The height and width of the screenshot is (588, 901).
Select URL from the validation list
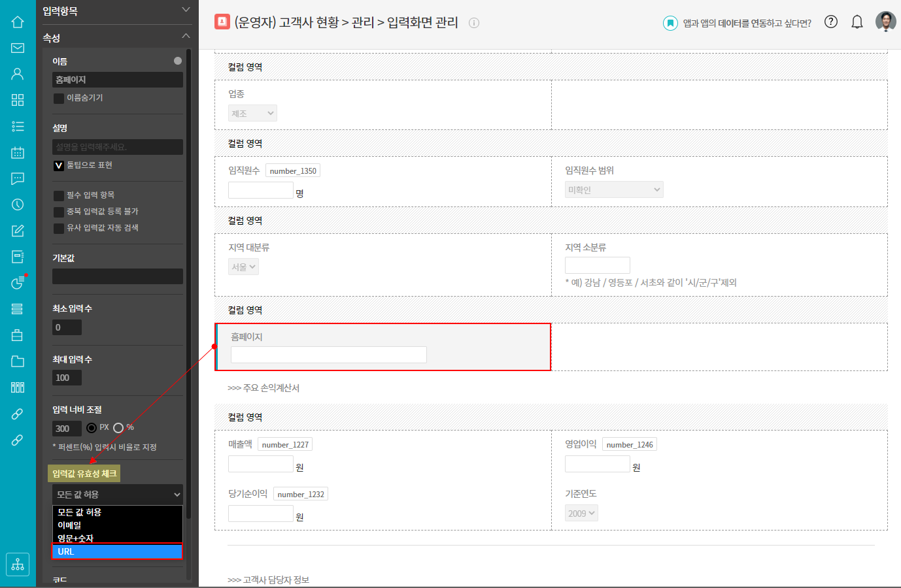click(117, 551)
